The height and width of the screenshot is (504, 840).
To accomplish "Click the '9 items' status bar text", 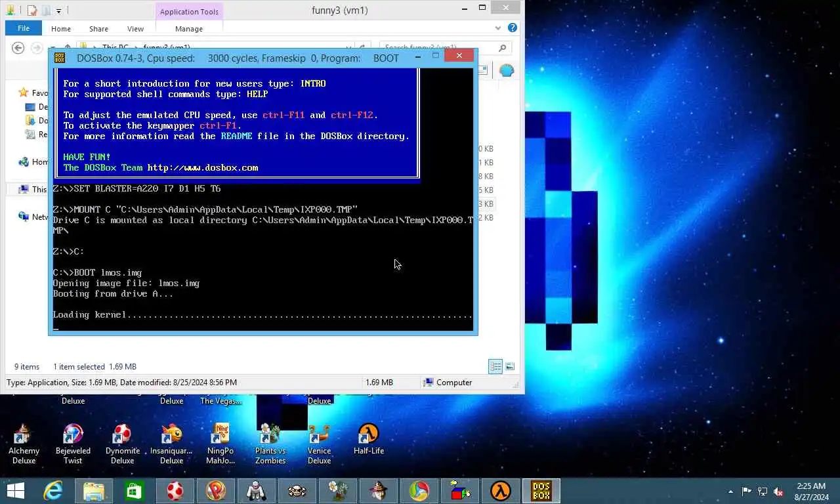I will (x=27, y=367).
